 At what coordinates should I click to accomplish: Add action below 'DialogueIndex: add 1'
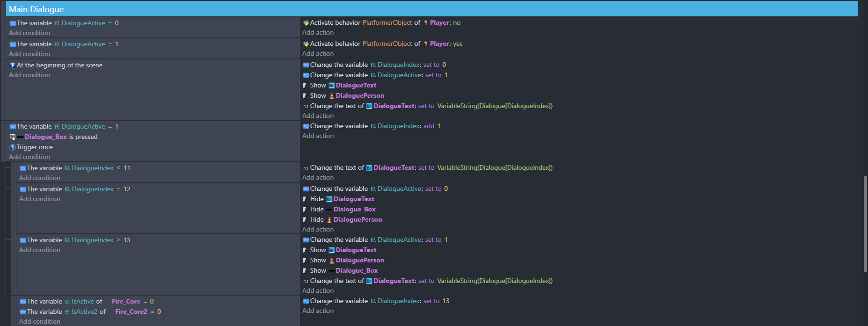[x=318, y=136]
